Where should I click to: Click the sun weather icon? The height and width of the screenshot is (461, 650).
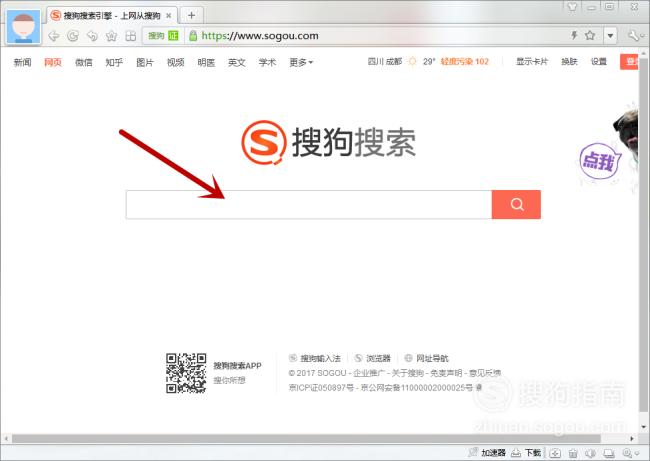tap(412, 61)
